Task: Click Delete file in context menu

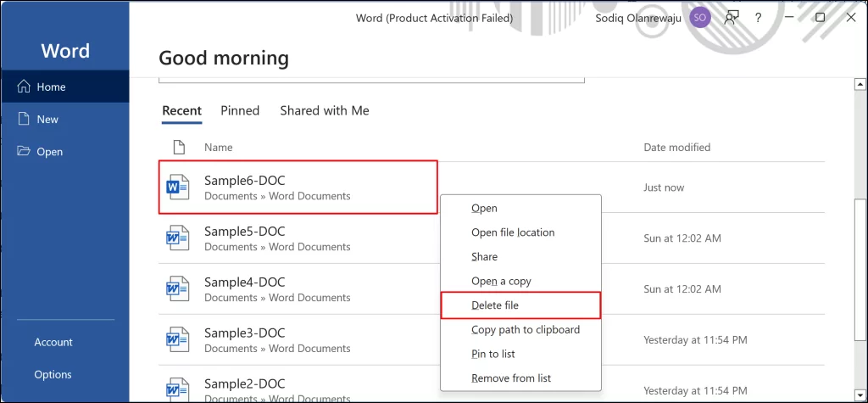Action: pos(520,305)
